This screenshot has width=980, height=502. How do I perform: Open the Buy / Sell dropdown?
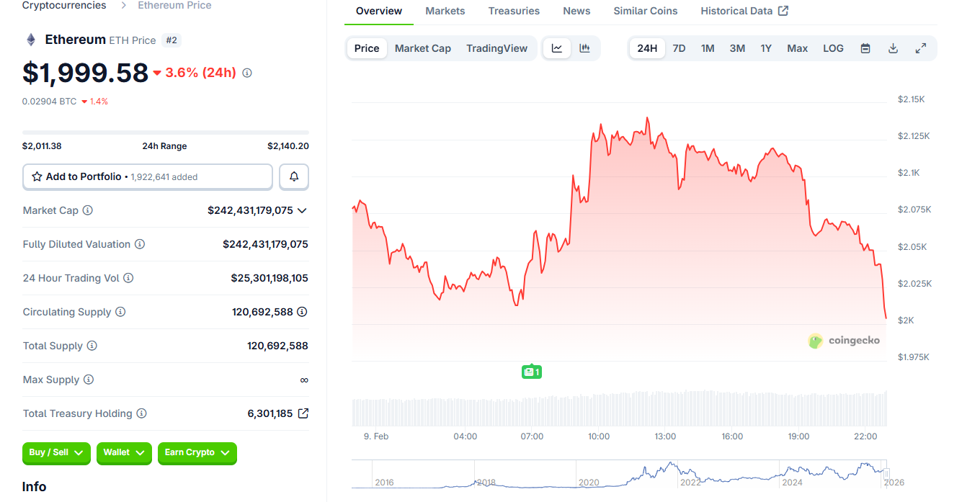[56, 452]
